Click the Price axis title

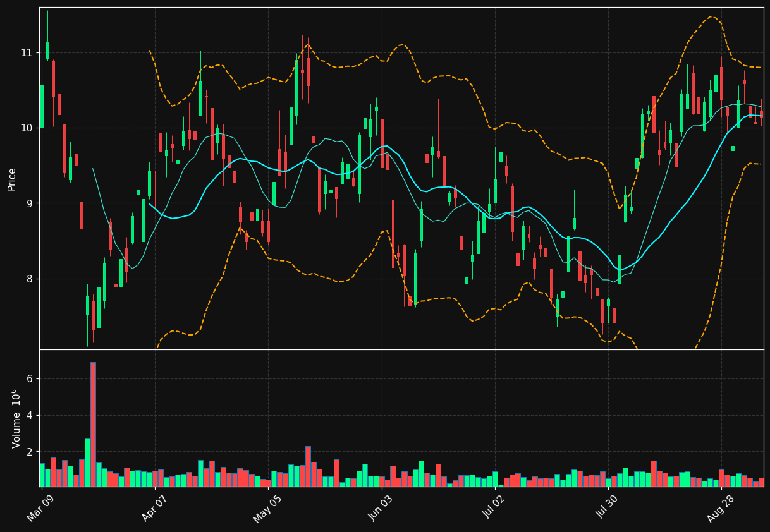(12, 179)
